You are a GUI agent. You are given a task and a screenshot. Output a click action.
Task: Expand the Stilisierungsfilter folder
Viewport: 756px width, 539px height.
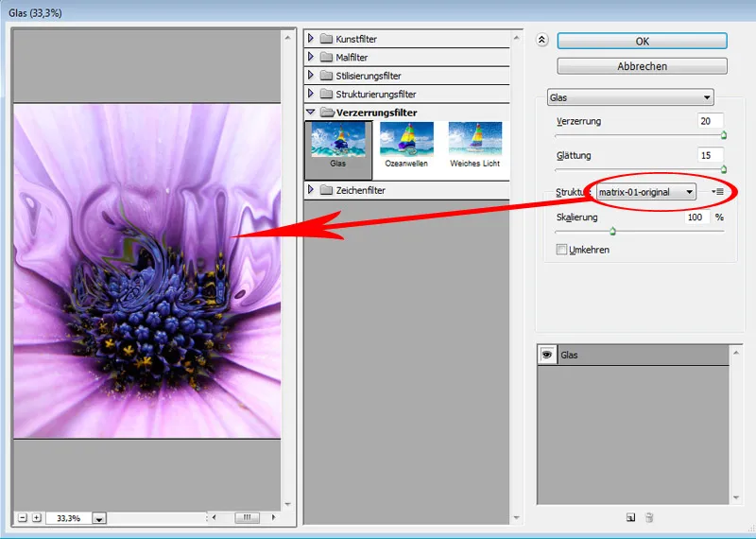311,75
